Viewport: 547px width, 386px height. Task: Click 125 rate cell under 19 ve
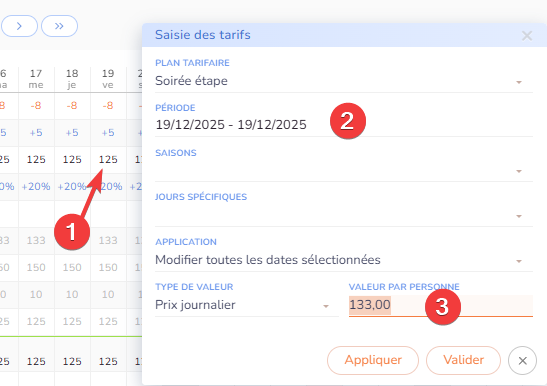pos(108,159)
